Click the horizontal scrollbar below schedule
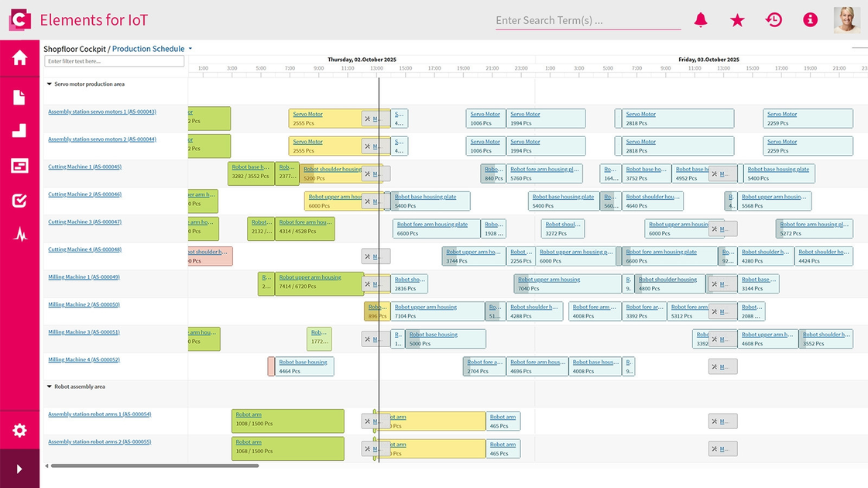 point(155,466)
